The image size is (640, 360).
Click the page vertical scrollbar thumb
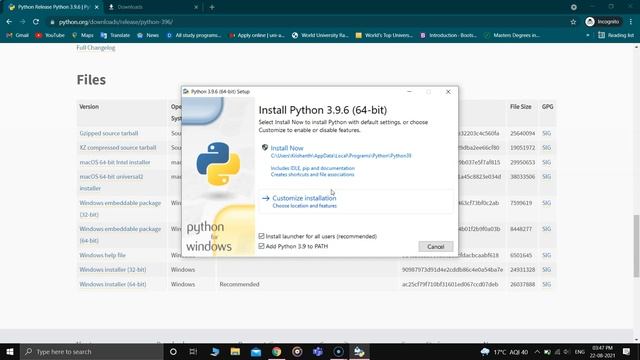(636, 246)
